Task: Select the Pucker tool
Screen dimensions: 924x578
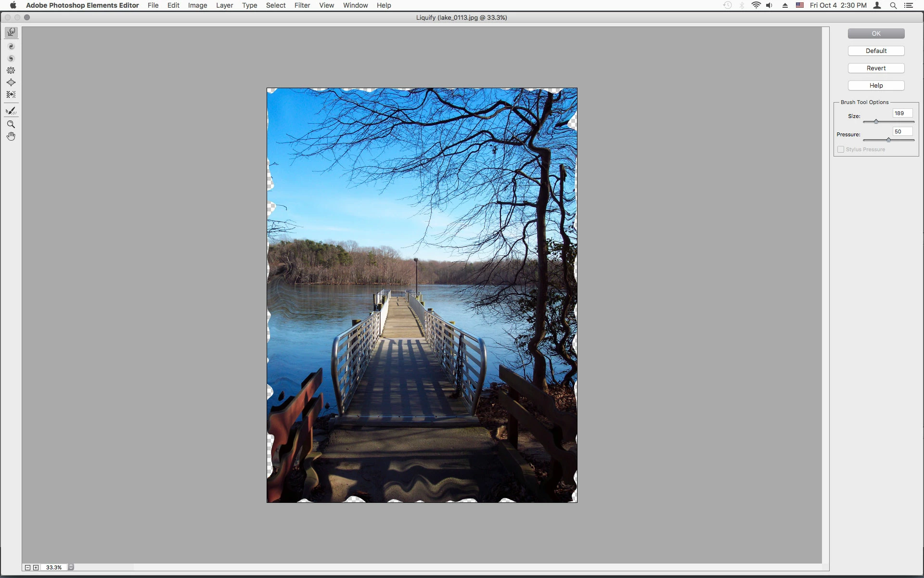Action: 11,70
